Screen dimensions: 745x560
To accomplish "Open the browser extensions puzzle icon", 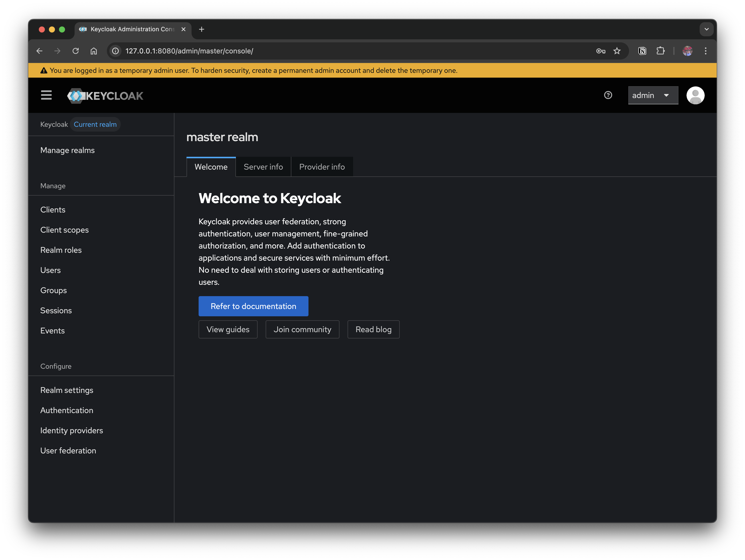I will coord(661,51).
